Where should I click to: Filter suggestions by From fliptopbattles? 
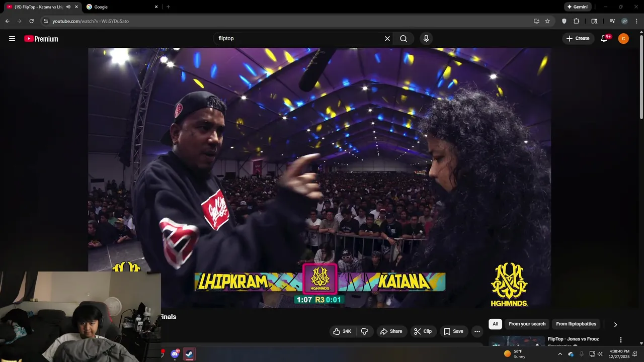576,324
